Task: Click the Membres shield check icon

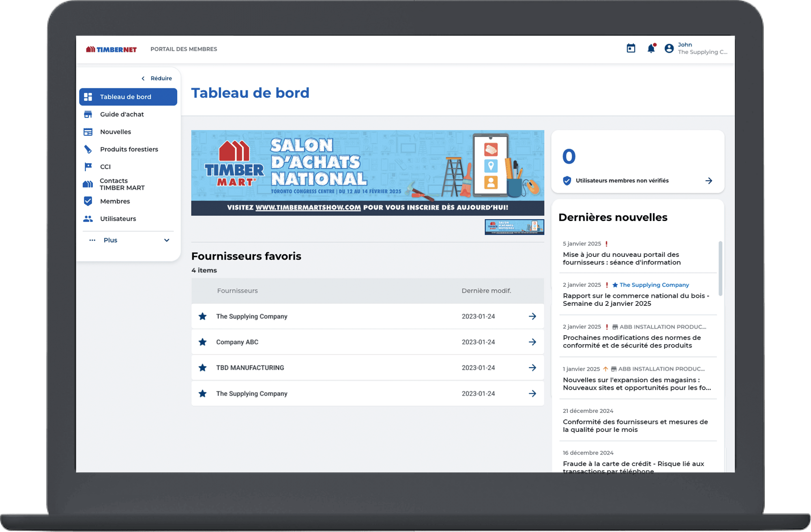Action: point(88,201)
